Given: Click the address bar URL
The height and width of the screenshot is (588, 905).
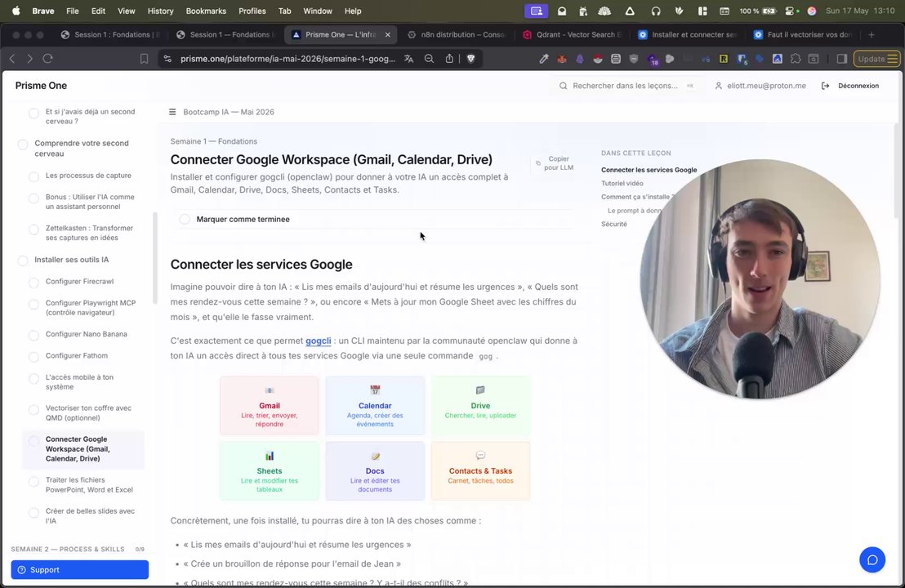Looking at the screenshot, I should click(288, 59).
